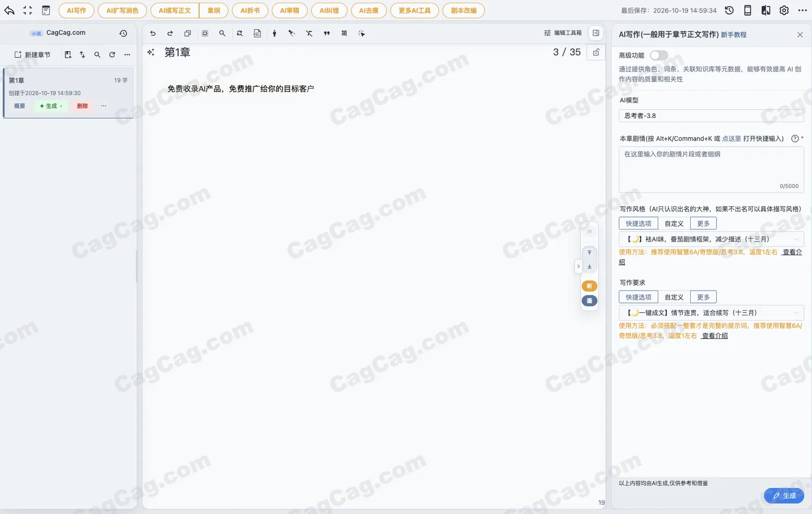Click the select-all icon in the editor toolbar
This screenshot has height=514, width=812.
pos(205,34)
